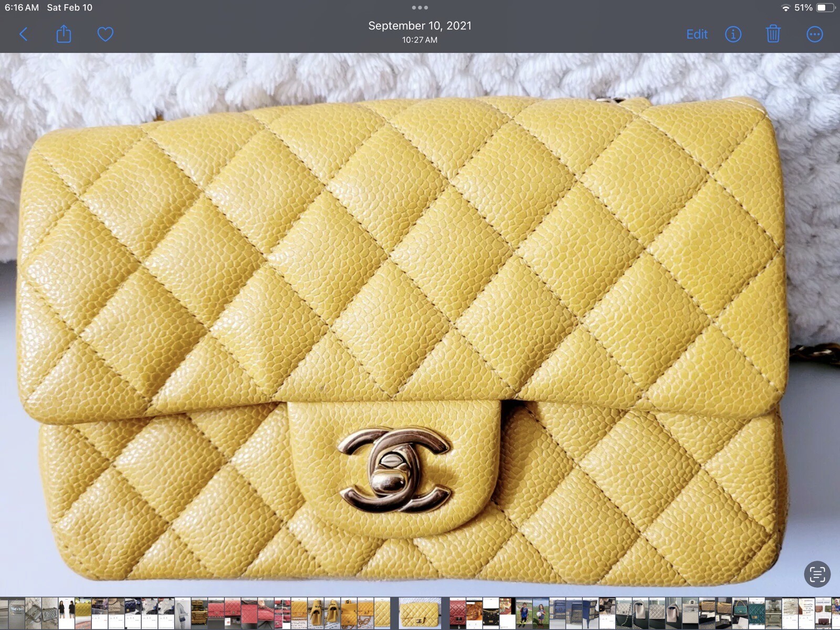
Task: View photo information
Action: point(733,34)
